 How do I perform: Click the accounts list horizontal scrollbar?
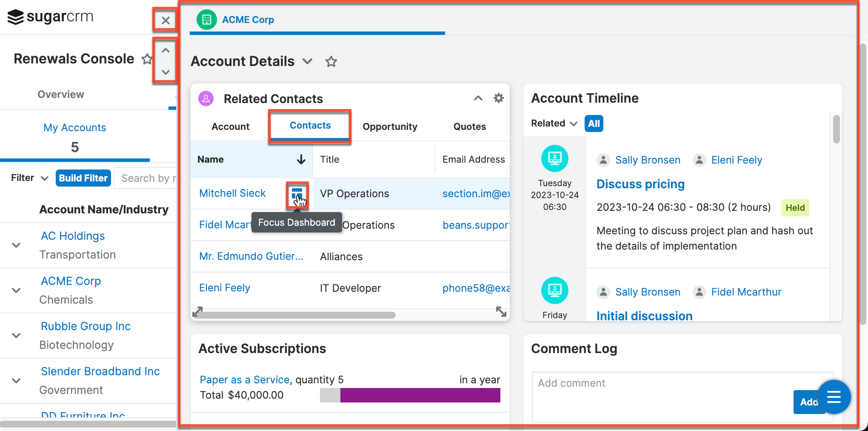(88, 424)
